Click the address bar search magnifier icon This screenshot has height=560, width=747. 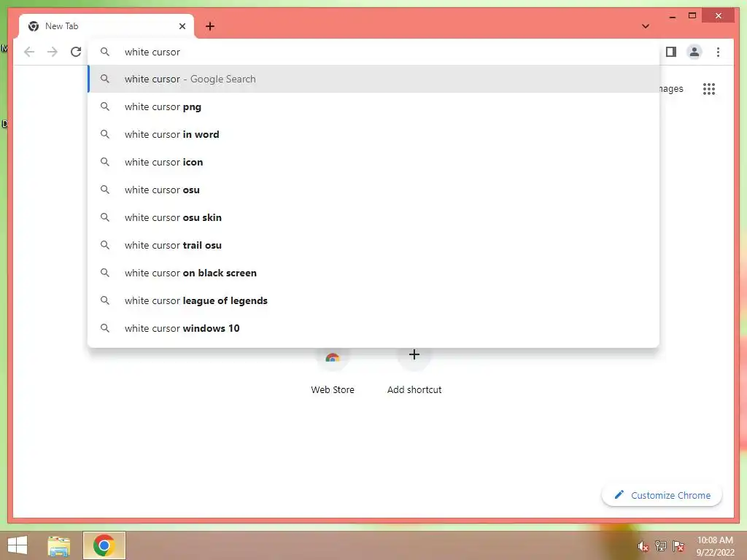pos(105,52)
